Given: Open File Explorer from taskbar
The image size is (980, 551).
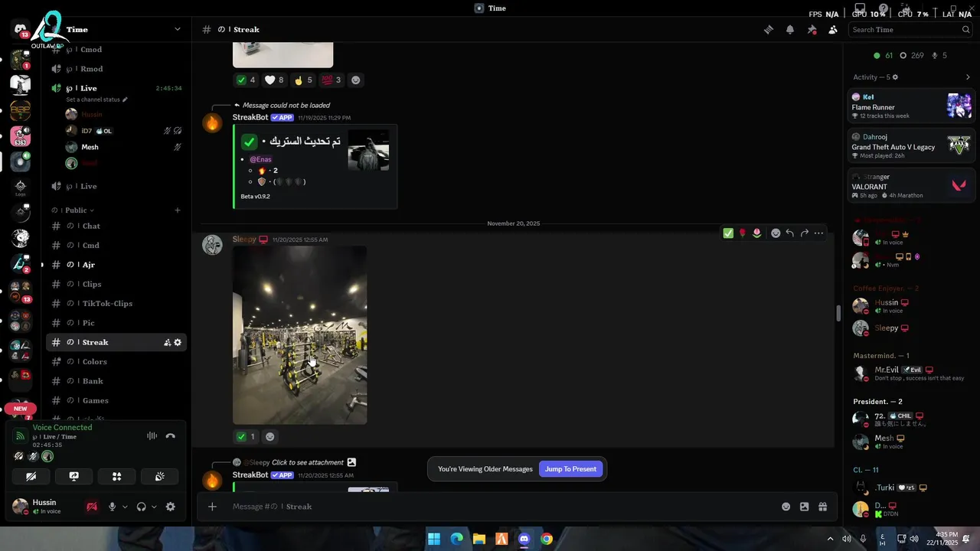Looking at the screenshot, I should (x=479, y=539).
